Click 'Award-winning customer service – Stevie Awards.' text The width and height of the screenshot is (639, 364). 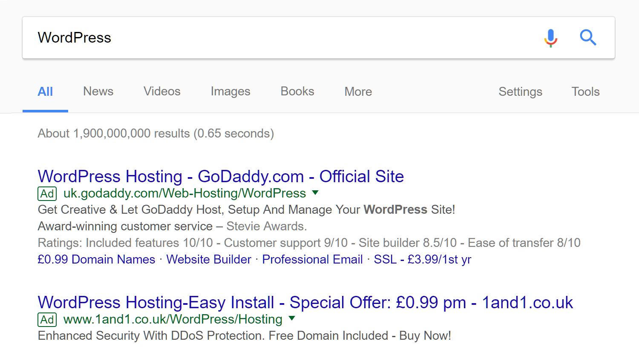point(173,226)
